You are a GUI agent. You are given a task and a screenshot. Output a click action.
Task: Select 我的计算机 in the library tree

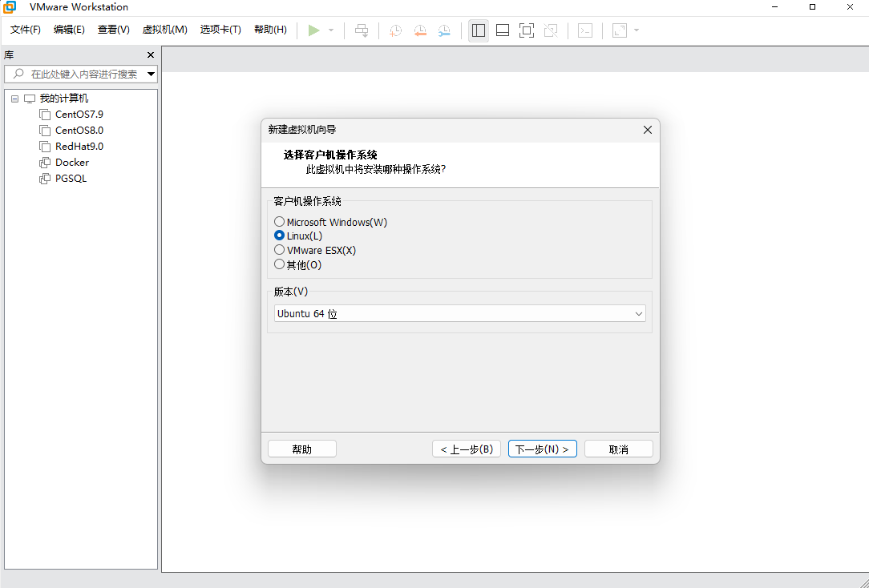64,99
